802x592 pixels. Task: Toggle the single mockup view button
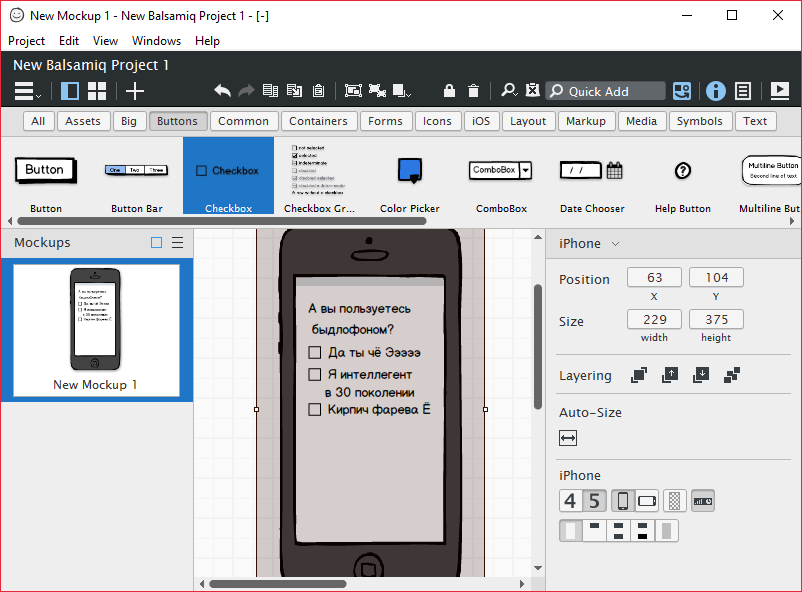(70, 91)
